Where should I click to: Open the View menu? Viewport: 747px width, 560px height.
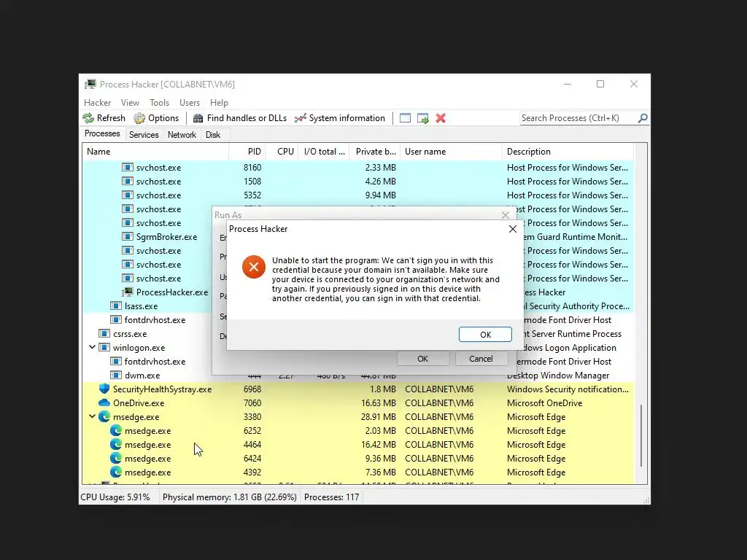[130, 102]
